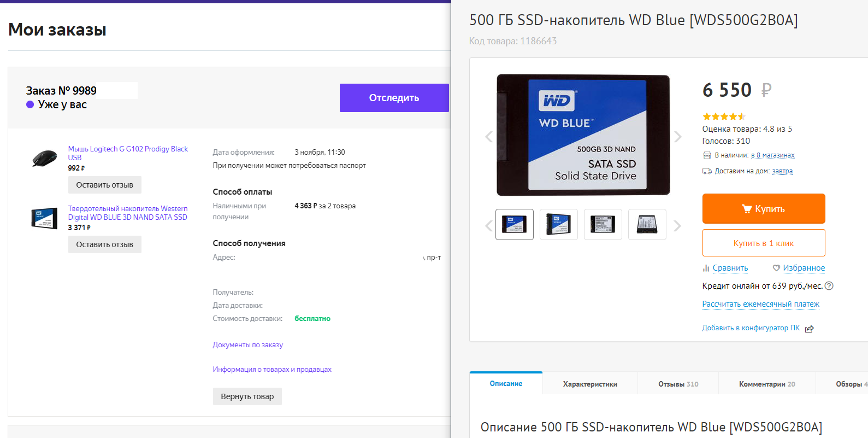Click the favorites heart icon

click(776, 268)
